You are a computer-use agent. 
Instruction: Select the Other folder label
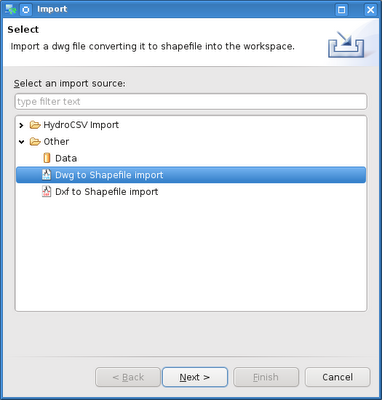(x=56, y=142)
